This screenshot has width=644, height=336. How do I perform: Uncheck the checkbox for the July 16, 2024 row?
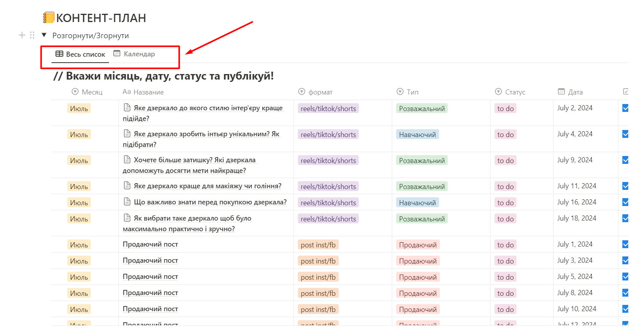pyautogui.click(x=626, y=202)
